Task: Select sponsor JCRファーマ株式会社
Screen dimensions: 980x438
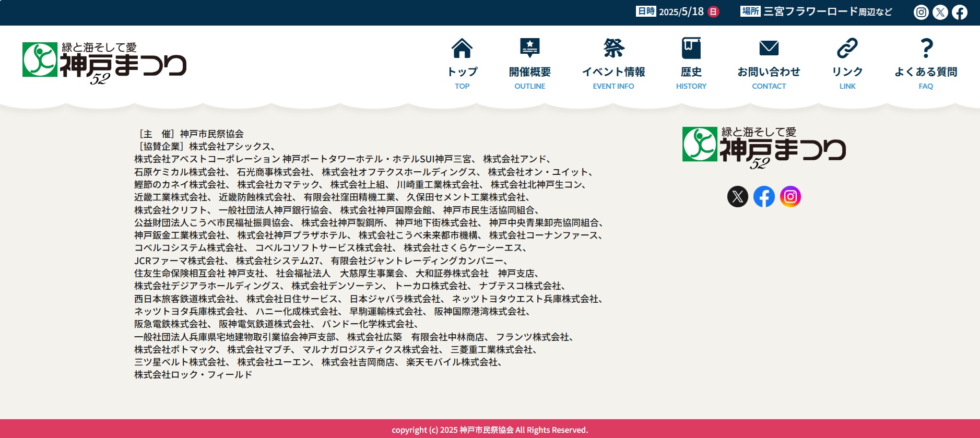Action: pos(179,261)
